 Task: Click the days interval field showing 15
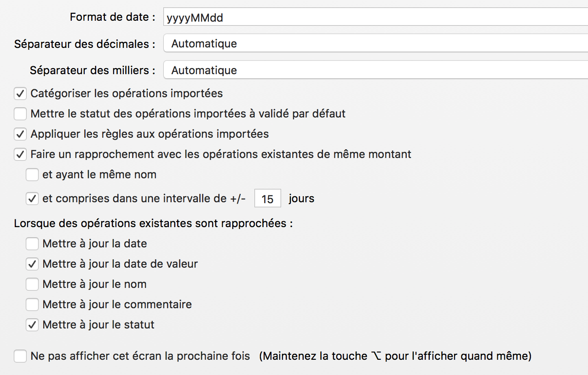267,199
